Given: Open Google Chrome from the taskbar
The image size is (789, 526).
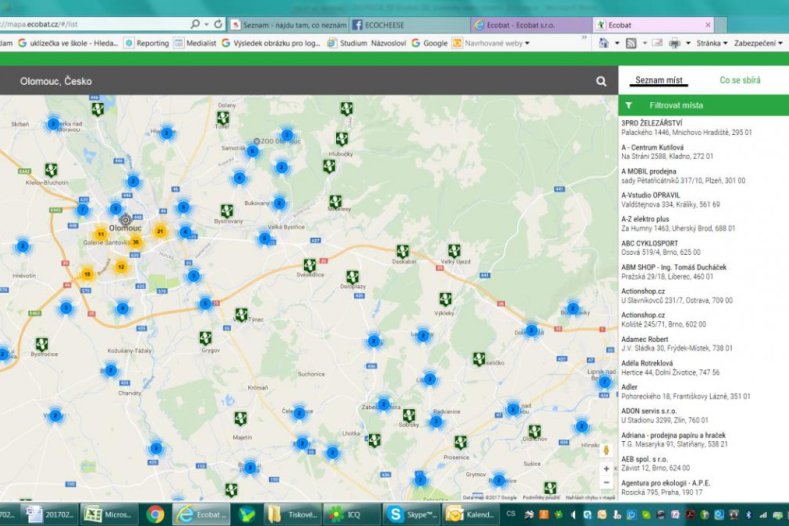Looking at the screenshot, I should tap(155, 514).
